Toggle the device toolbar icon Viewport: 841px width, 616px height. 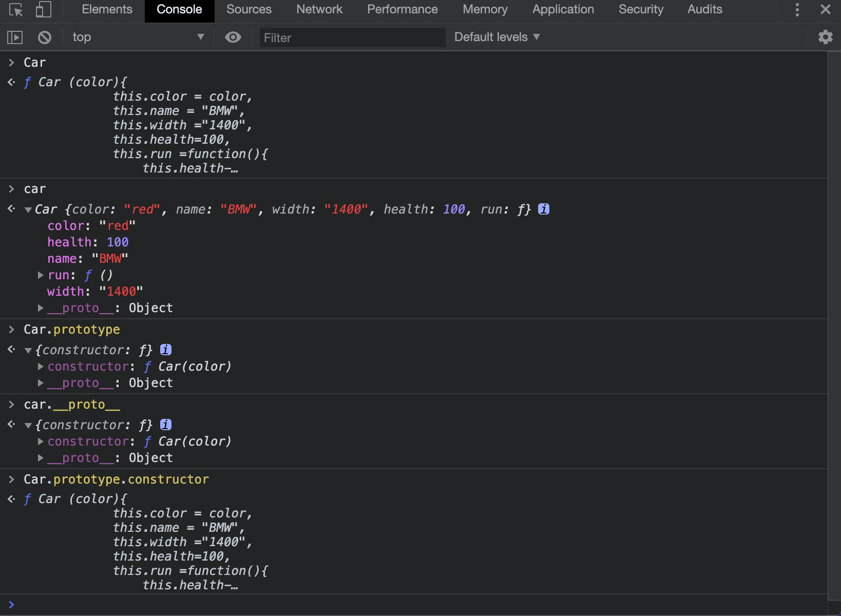coord(44,10)
